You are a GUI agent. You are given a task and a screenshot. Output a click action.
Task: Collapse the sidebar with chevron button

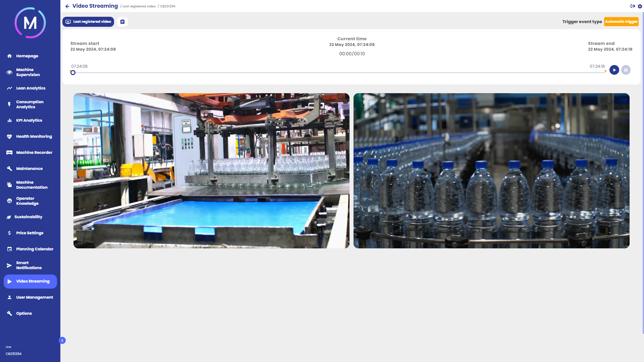62,341
